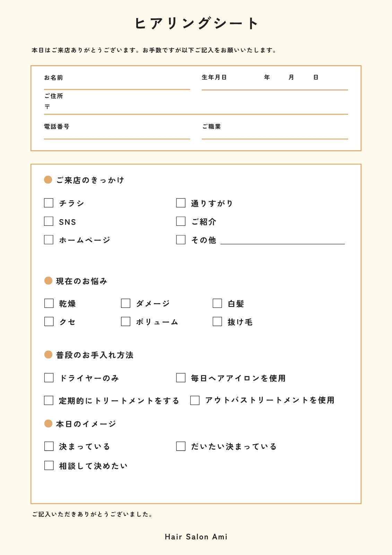Tick the ボリューム checkbox
Viewport: 392px width, 555px height.
tap(125, 322)
